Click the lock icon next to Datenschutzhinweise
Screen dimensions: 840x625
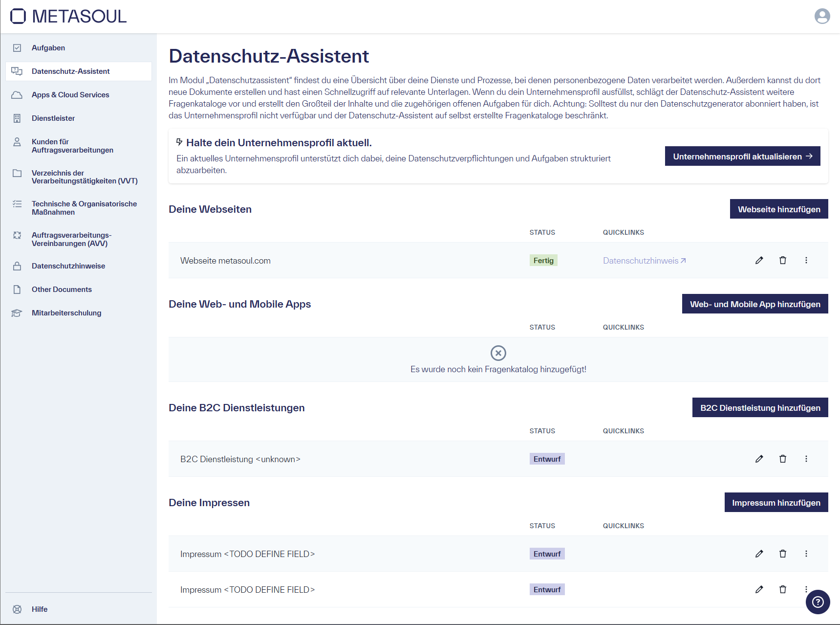click(17, 266)
